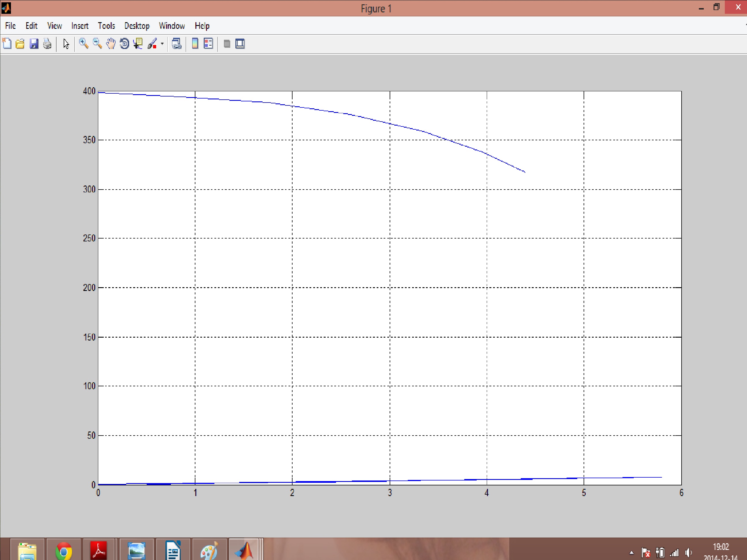The height and width of the screenshot is (560, 747).
Task: Click the New Figure icon
Action: [7, 44]
